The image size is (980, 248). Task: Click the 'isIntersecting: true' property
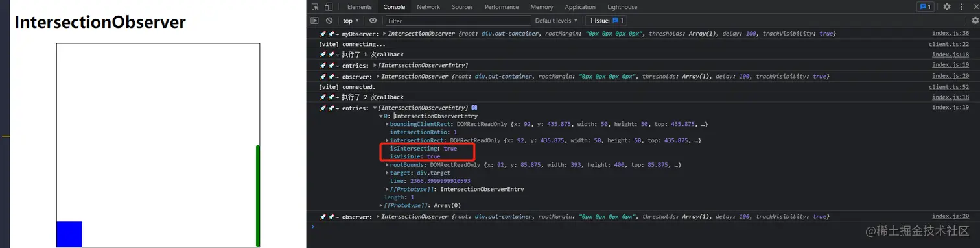423,149
